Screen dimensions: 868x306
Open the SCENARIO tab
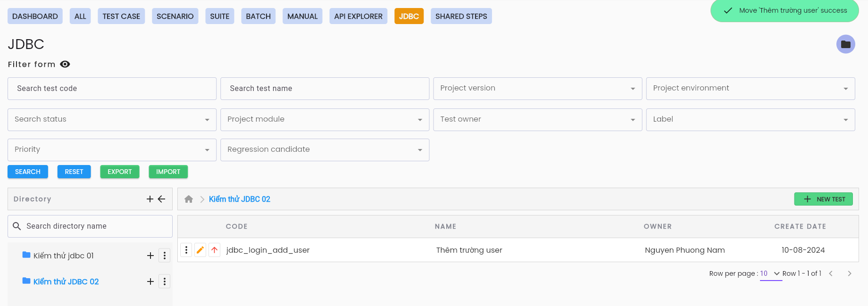[175, 16]
